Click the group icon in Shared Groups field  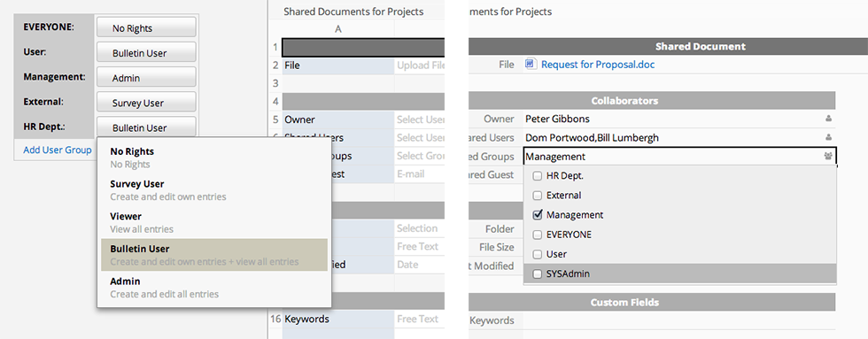click(827, 157)
